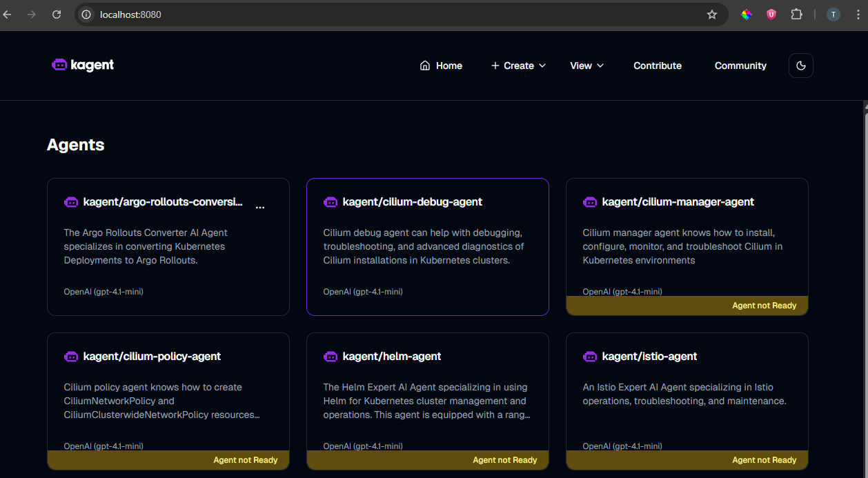
Task: Open the Create dropdown chevron
Action: (542, 66)
